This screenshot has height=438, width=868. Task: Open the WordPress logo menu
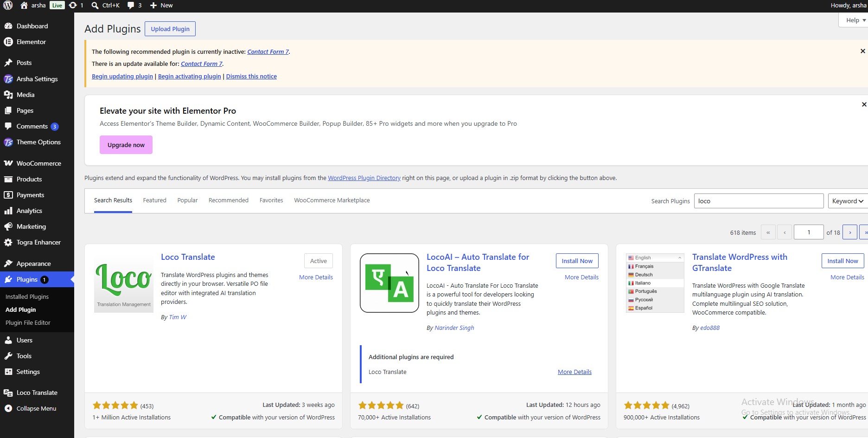pos(8,6)
